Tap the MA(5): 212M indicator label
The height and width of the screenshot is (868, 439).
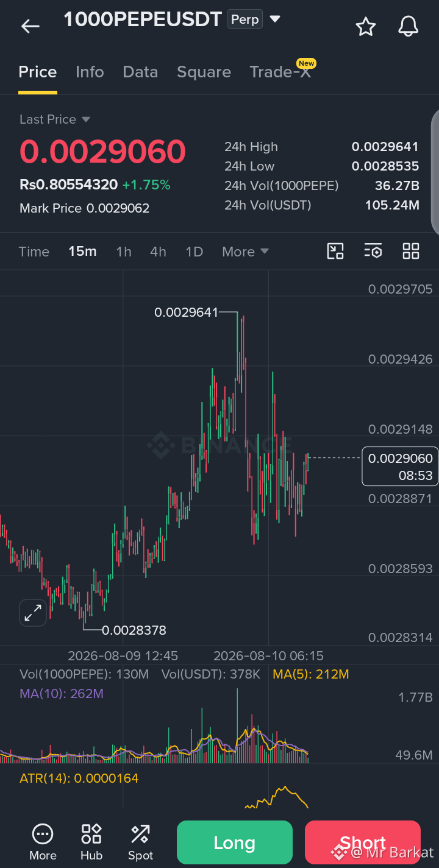click(x=311, y=674)
